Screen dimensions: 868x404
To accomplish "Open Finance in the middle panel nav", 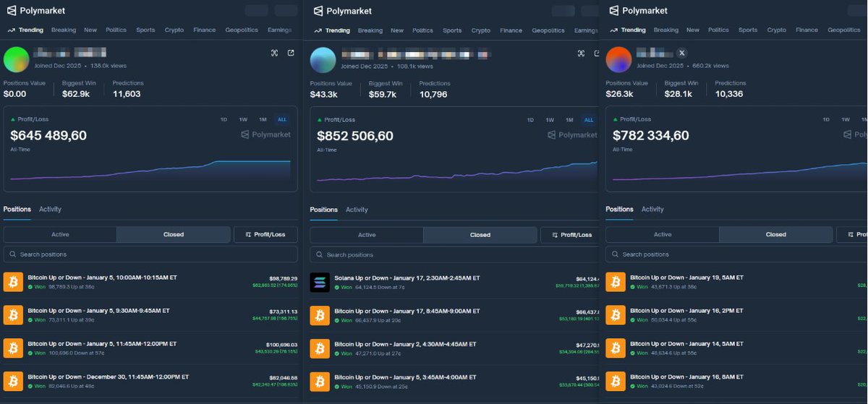I will click(x=511, y=30).
